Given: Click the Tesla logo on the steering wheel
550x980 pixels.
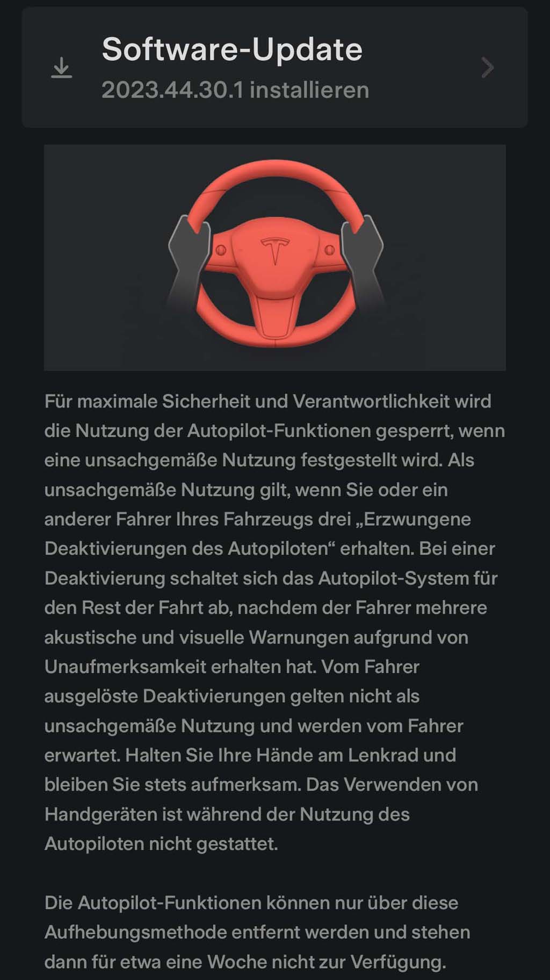Looking at the screenshot, I should (274, 251).
